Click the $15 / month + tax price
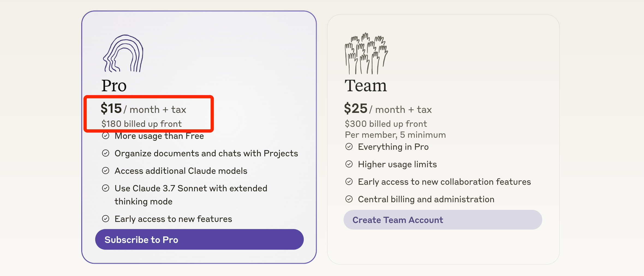 [143, 109]
